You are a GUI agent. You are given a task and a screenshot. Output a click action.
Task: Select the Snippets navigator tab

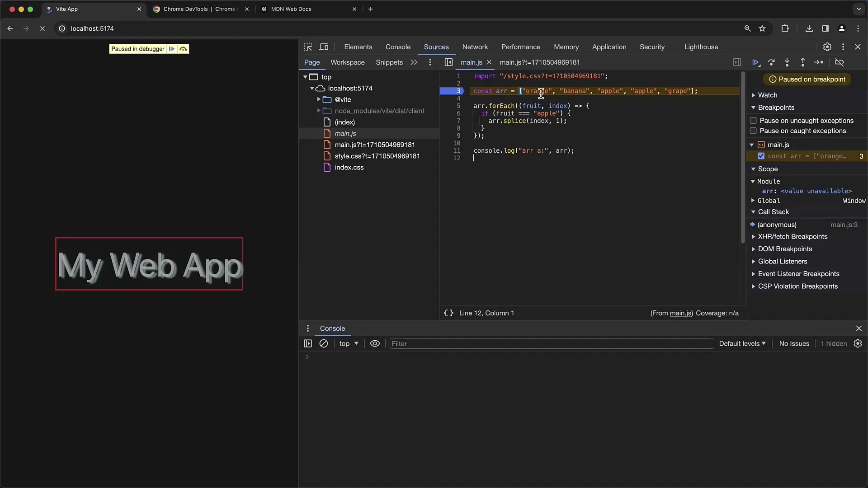tap(389, 62)
